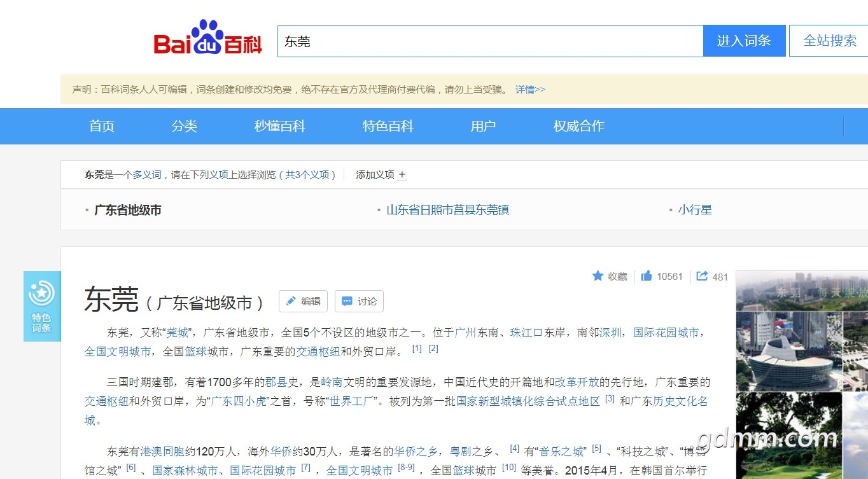Click the 莞城 link

(x=178, y=333)
